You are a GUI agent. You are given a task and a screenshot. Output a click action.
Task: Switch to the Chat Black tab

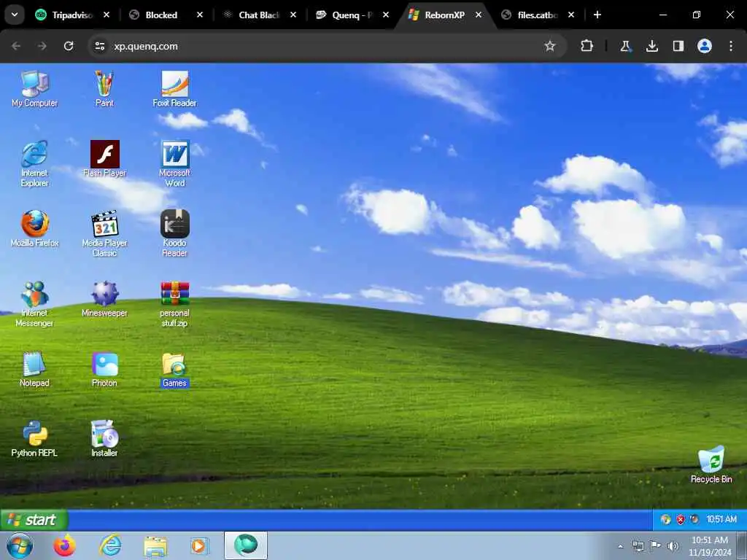(x=258, y=15)
